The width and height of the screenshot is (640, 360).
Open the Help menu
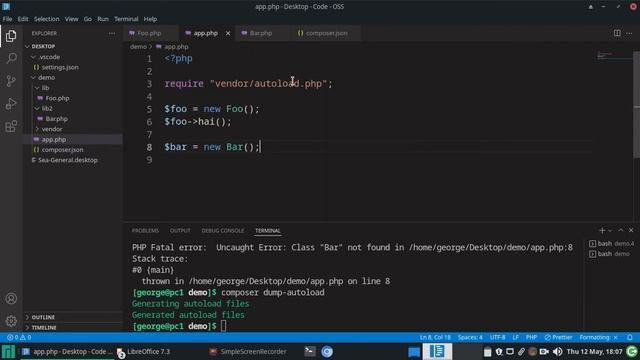150,19
